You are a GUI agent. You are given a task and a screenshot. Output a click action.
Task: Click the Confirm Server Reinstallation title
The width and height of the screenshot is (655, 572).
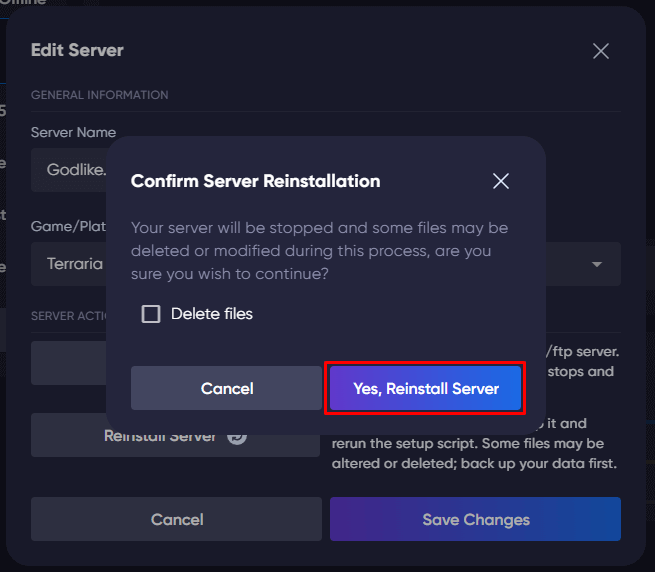255,181
